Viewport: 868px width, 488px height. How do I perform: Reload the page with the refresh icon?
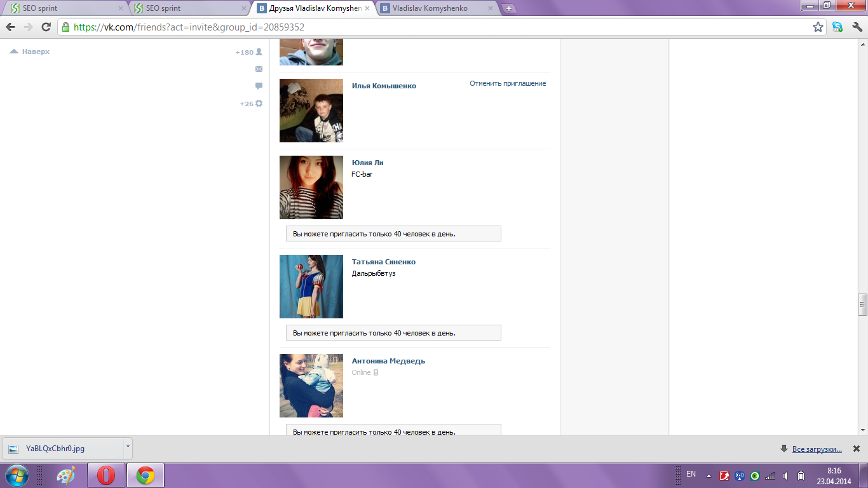tap(46, 27)
